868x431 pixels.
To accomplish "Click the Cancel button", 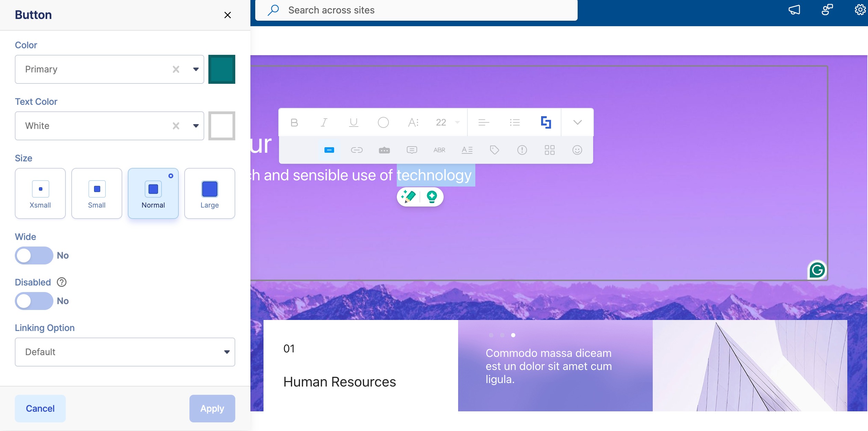I will tap(40, 409).
